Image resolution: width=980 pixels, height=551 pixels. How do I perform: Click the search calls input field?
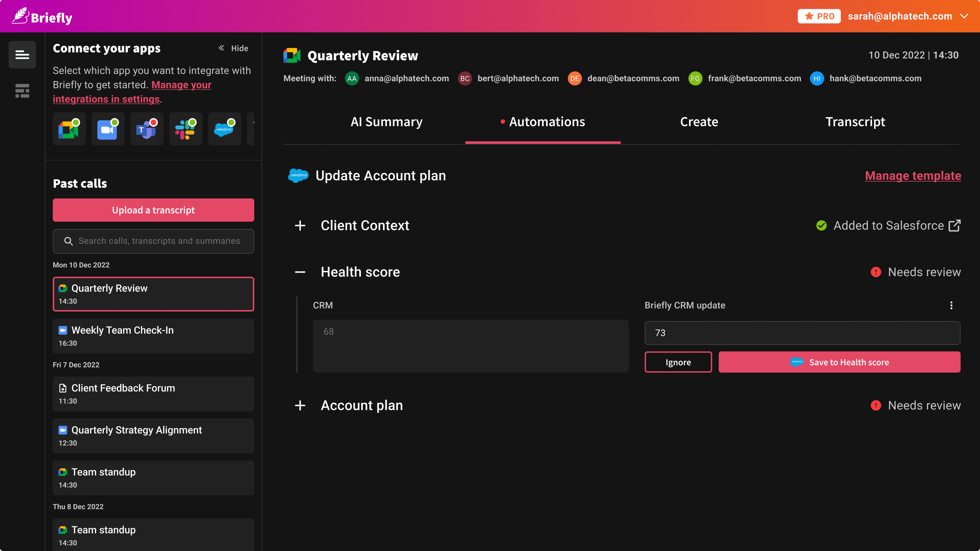(159, 241)
